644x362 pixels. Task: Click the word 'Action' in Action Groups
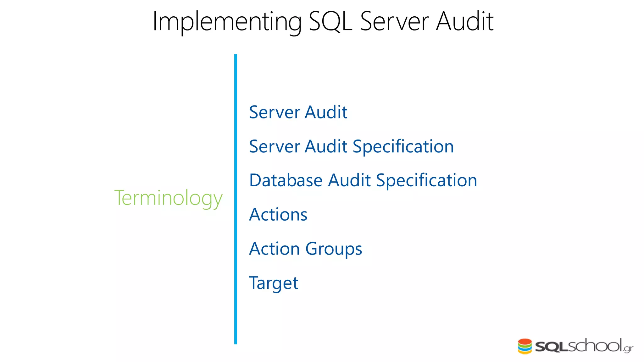pyautogui.click(x=274, y=249)
